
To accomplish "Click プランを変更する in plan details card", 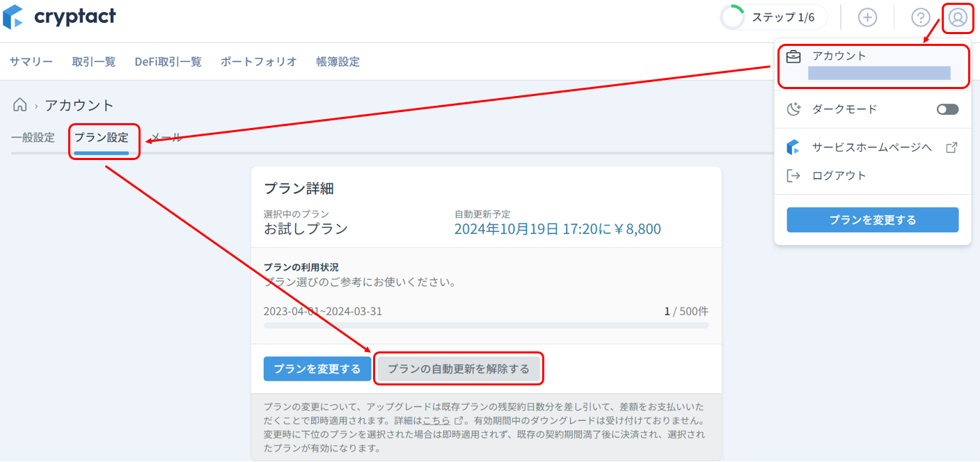I will (x=317, y=369).
